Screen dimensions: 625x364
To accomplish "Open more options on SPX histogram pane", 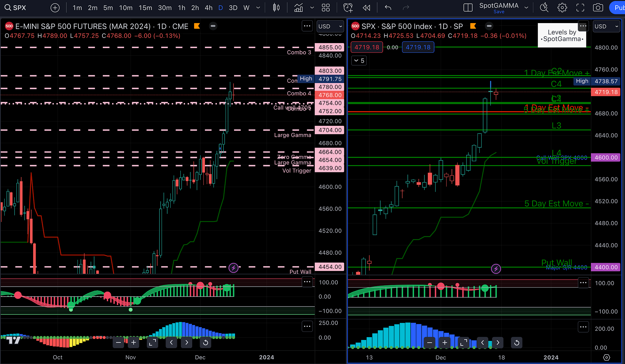I will [583, 327].
